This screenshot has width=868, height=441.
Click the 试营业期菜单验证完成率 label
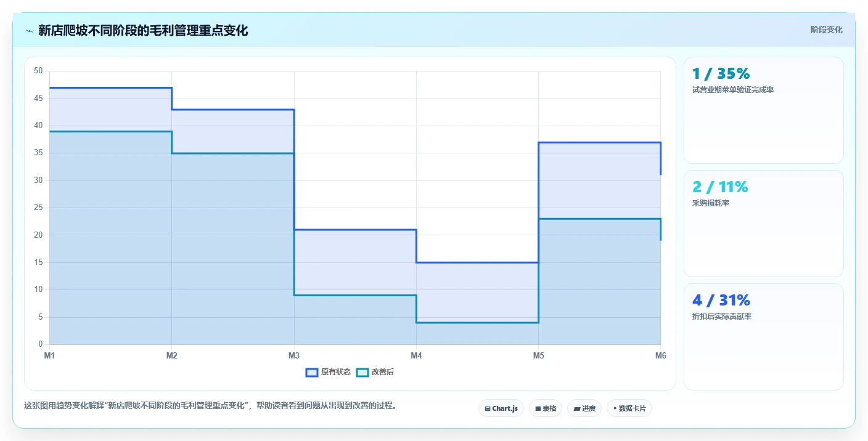point(733,90)
